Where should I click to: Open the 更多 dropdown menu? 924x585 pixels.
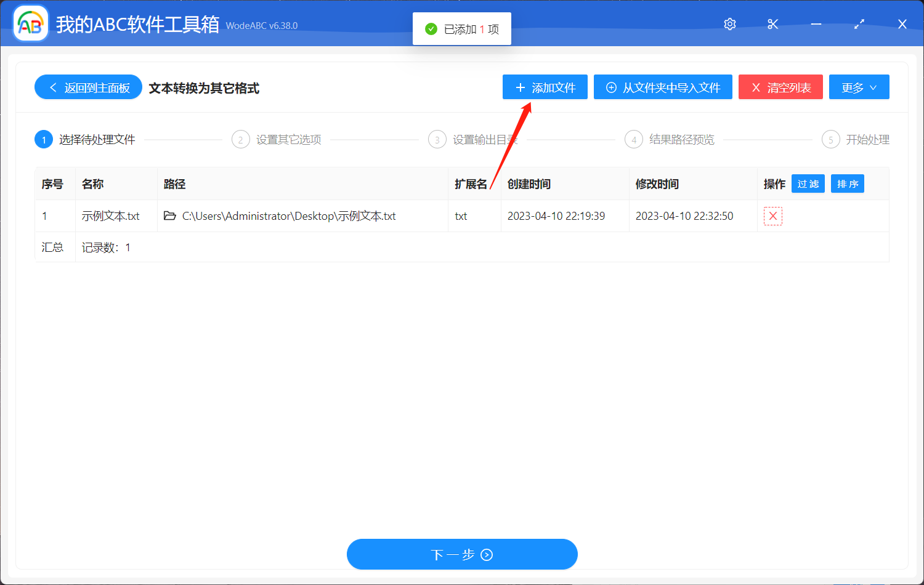(859, 87)
